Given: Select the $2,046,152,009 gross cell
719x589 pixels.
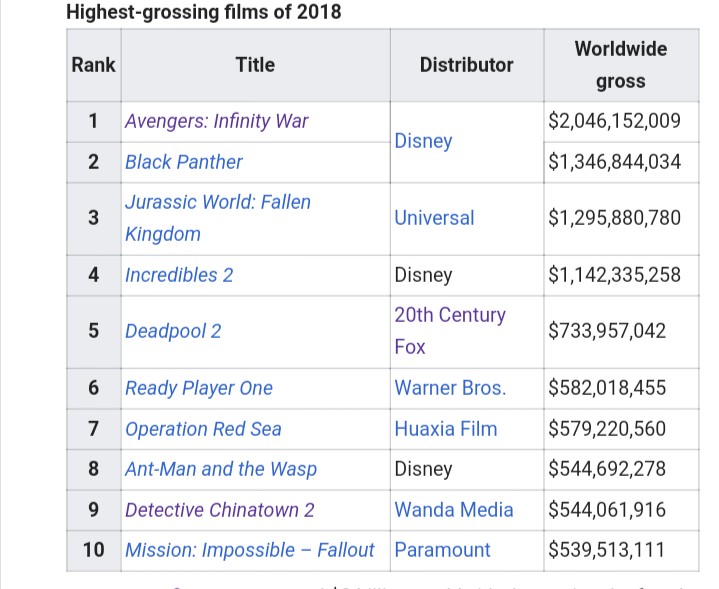Looking at the screenshot, I should click(614, 121).
